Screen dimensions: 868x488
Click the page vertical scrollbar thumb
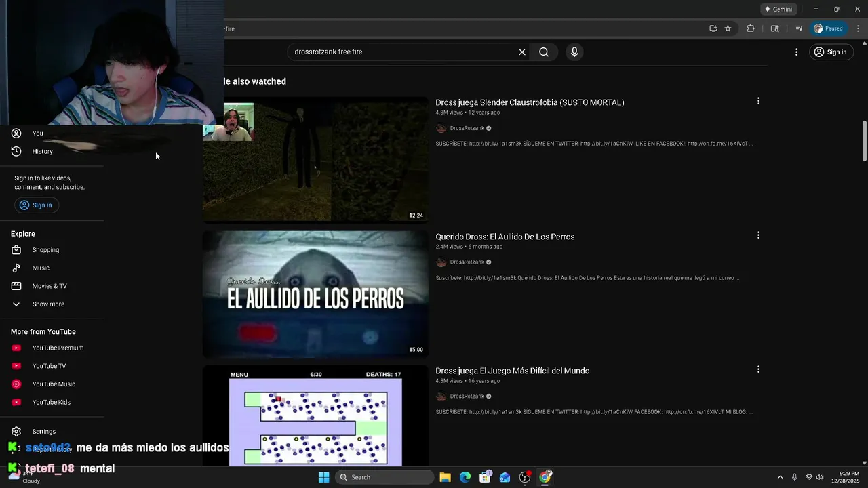[x=864, y=141]
